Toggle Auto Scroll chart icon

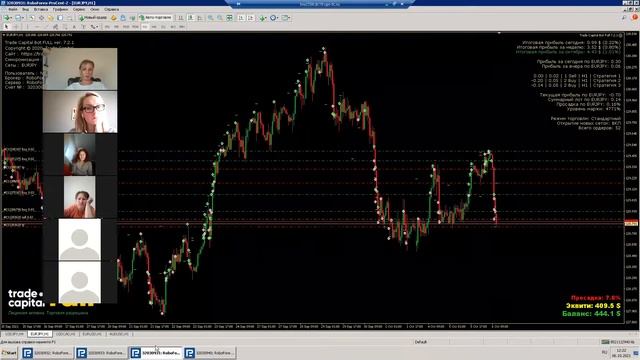coord(241,18)
